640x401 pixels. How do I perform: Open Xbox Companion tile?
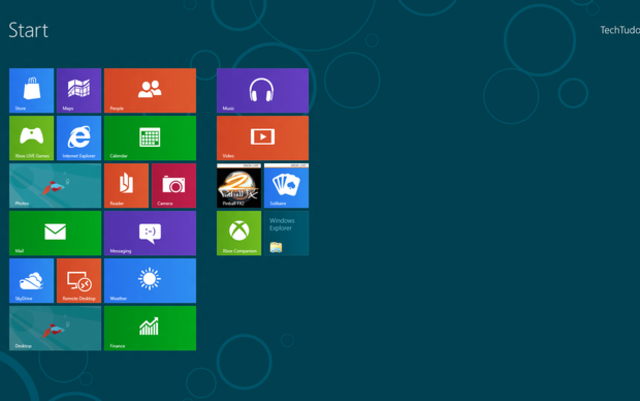point(239,233)
